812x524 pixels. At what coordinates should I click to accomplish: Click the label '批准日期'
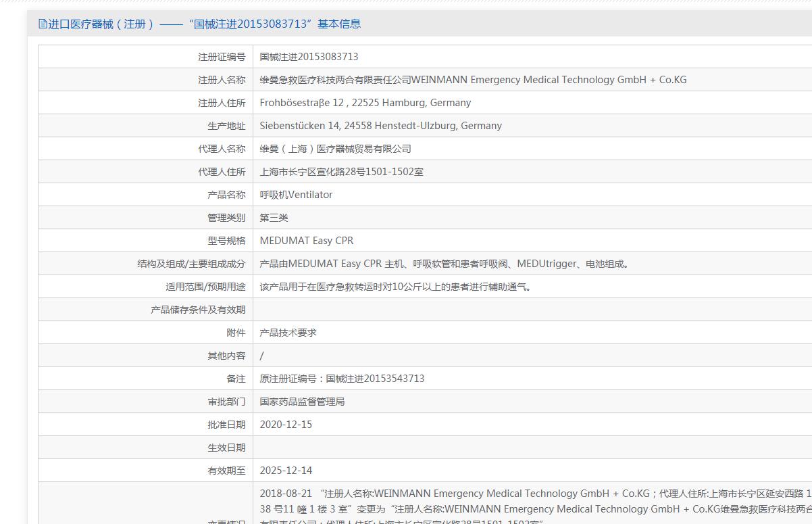(x=226, y=425)
